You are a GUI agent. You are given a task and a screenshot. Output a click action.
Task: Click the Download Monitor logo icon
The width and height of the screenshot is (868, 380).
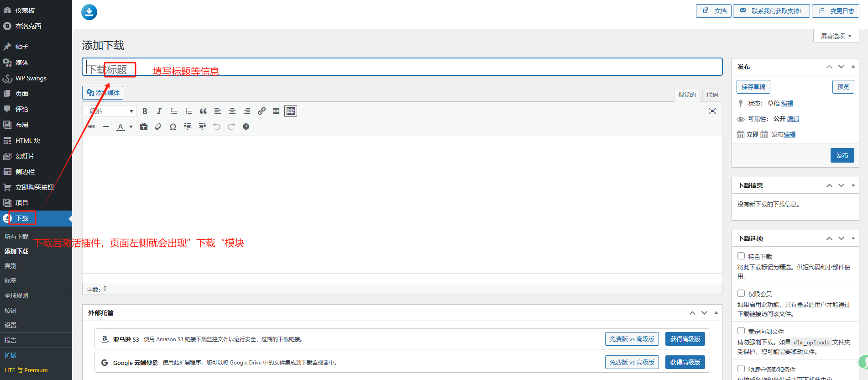tap(89, 12)
